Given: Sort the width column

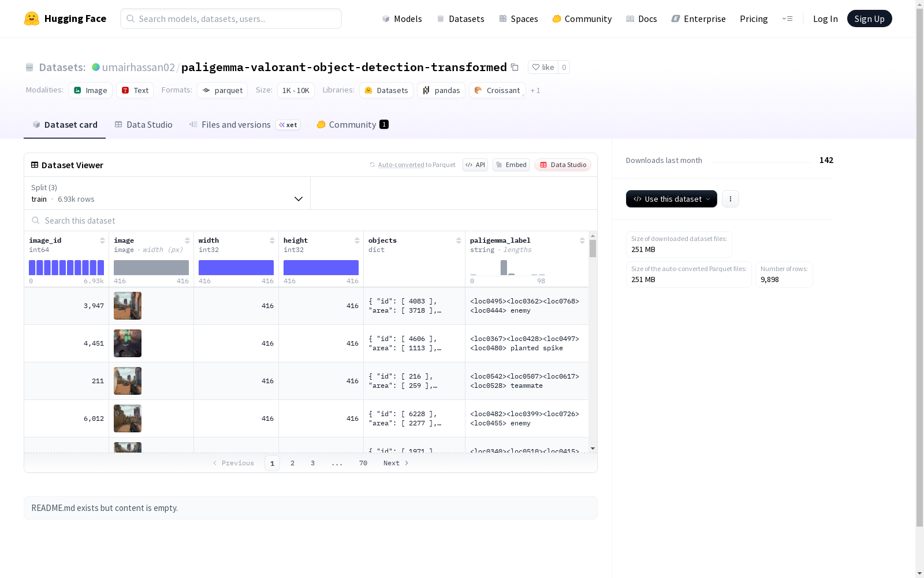Looking at the screenshot, I should [272, 240].
